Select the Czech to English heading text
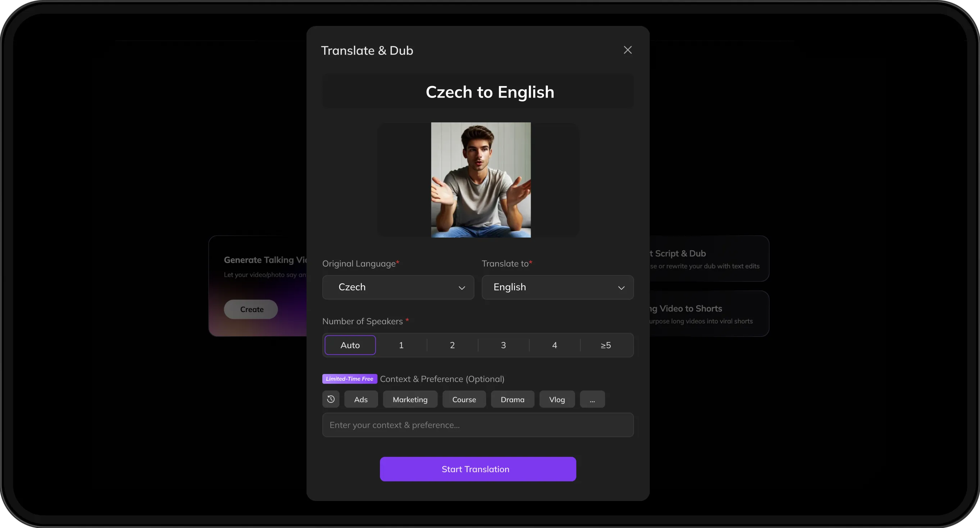Screen dimensions: 980x528 tap(490, 92)
